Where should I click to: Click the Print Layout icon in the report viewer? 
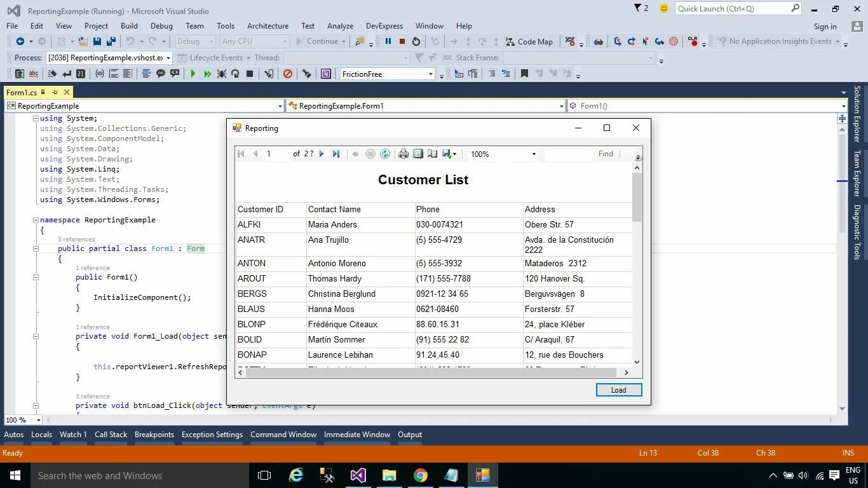click(418, 154)
